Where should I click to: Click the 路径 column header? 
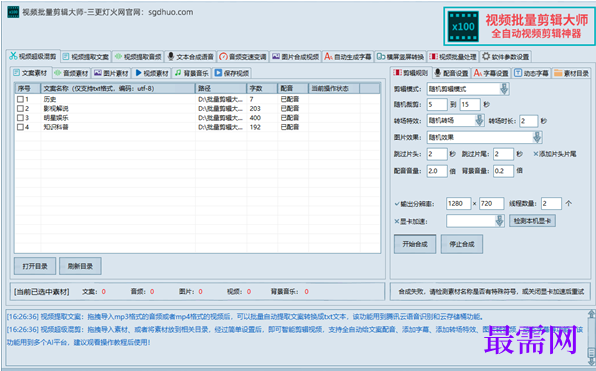point(221,88)
